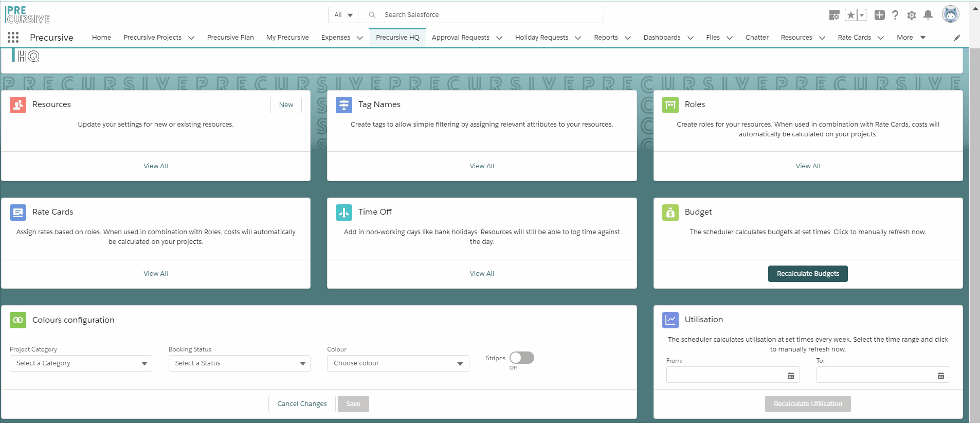Expand the Resources nav chevron

tap(822, 38)
